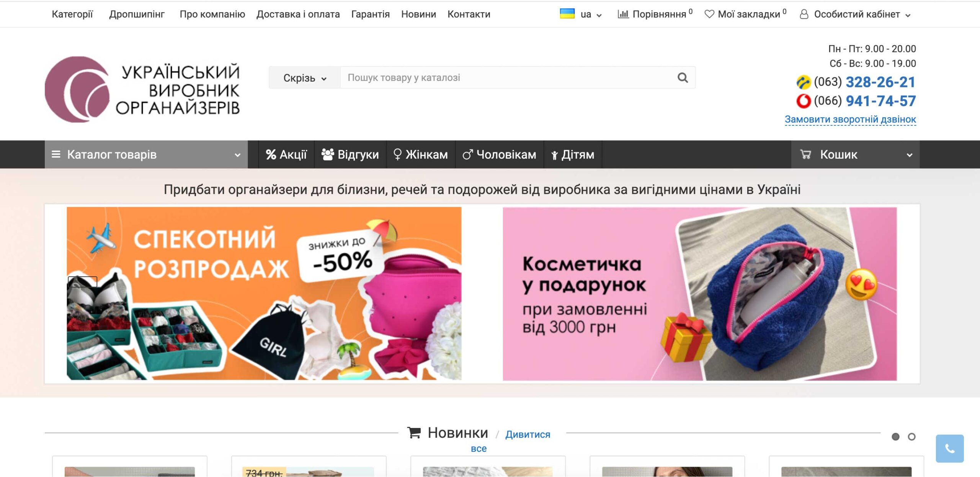Select the second carousel dot in Новинки
This screenshot has height=477, width=980.
tap(911, 437)
